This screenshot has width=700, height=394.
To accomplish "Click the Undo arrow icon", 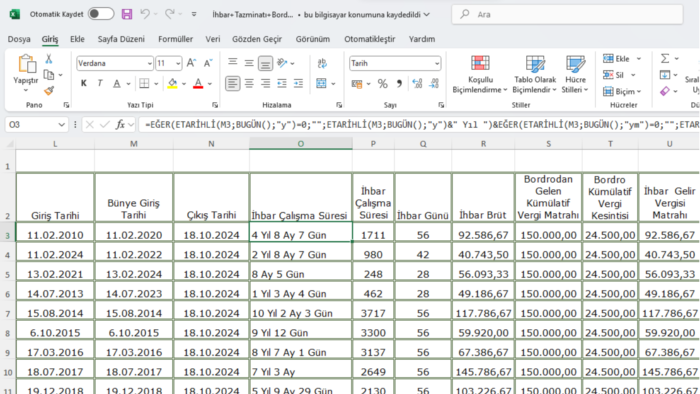I will tap(145, 14).
